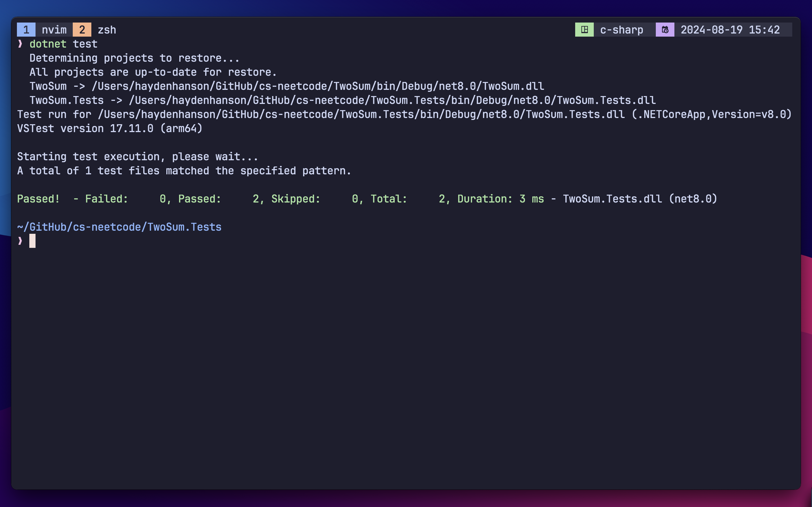812x507 pixels.
Task: Click the pink prompt arrow before dotnet
Action: click(20, 44)
